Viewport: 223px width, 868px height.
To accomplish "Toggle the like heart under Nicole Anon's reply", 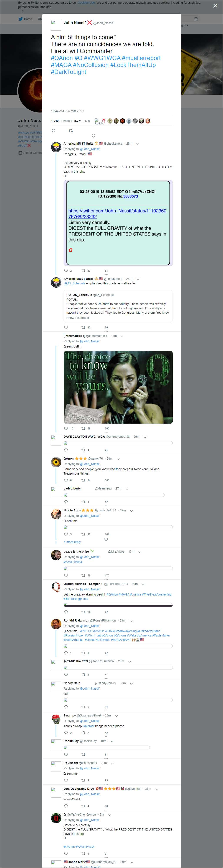I will tap(106, 539).
